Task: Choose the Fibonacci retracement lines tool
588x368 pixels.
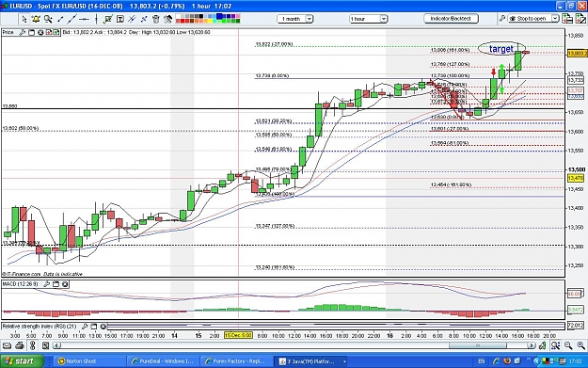Action: 132,19
